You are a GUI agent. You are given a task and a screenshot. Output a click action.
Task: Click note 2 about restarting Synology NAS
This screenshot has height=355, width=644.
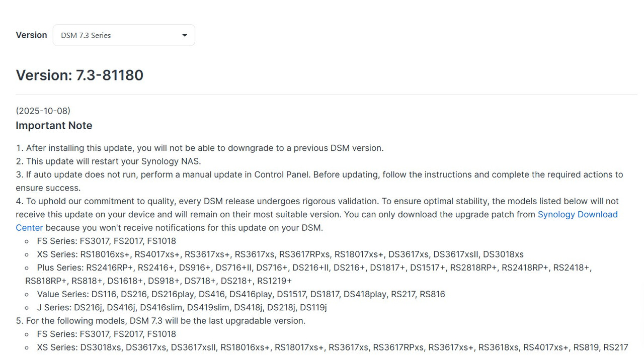[x=108, y=161]
